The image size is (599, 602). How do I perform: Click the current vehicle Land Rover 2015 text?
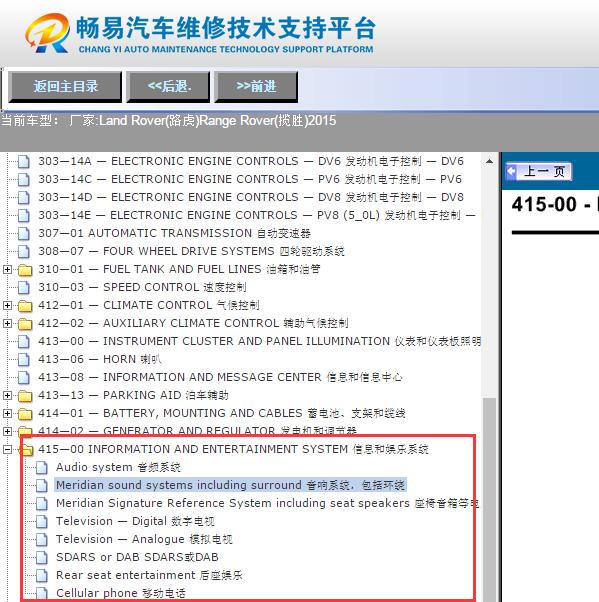tap(169, 121)
